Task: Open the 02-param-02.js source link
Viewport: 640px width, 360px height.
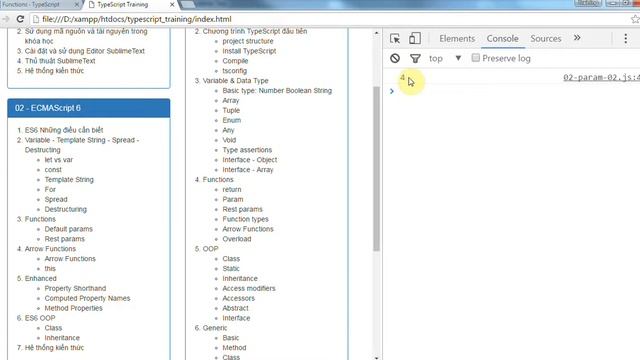Action: click(601, 78)
